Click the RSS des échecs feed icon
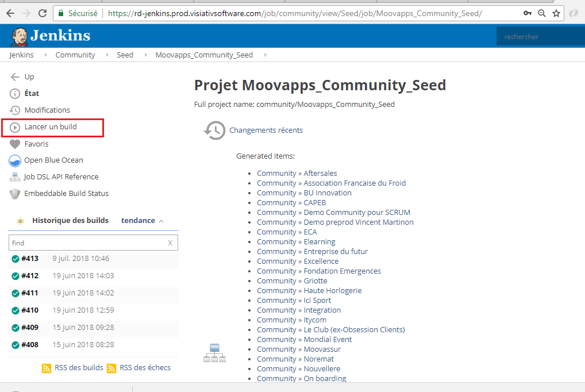585x392 pixels. point(111,368)
